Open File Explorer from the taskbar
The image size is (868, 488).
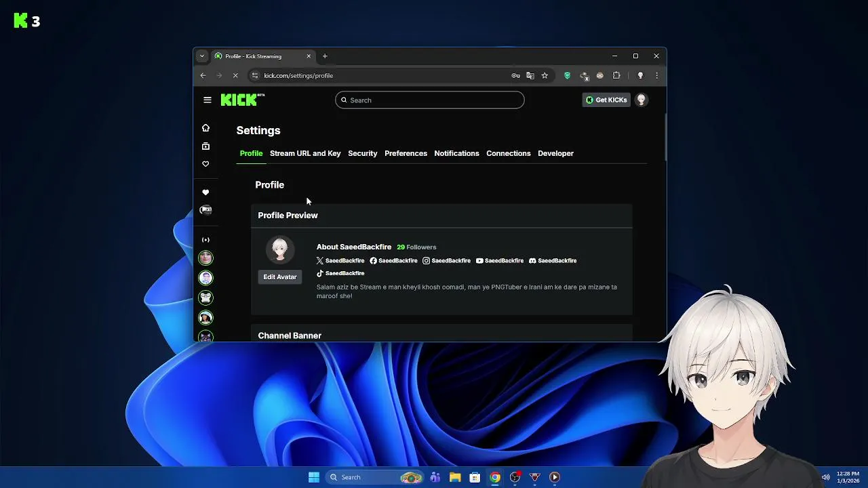(x=455, y=477)
